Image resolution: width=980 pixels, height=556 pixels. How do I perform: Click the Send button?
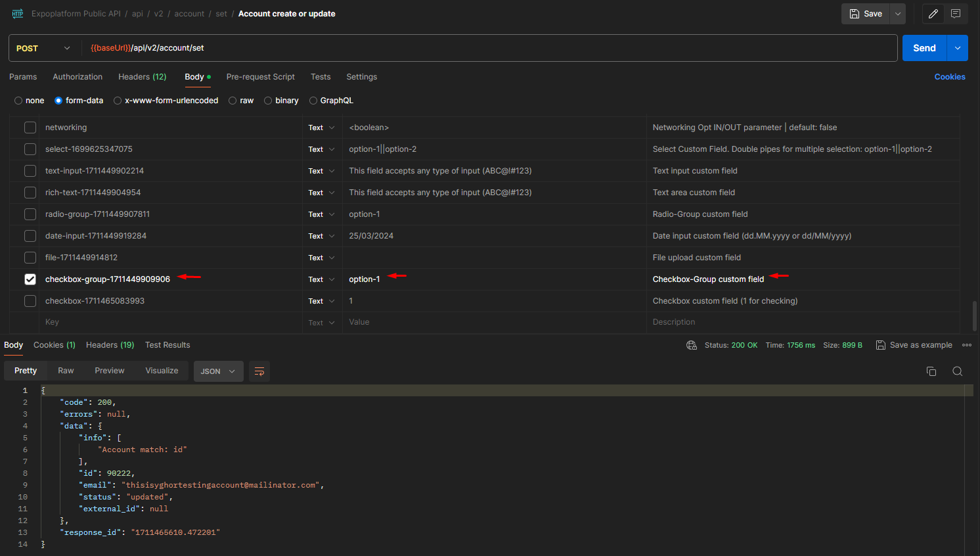(x=924, y=48)
